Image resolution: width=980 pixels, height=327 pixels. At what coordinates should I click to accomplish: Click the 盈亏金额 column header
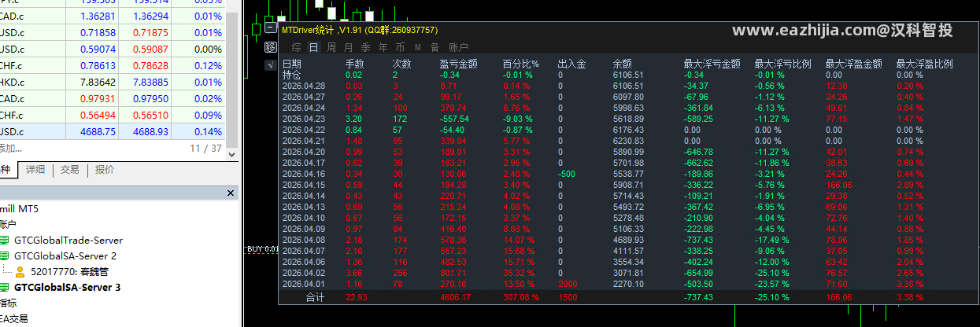[x=458, y=64]
